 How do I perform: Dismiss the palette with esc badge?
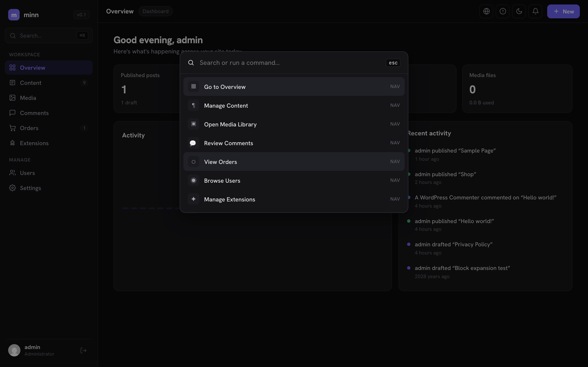pyautogui.click(x=393, y=63)
